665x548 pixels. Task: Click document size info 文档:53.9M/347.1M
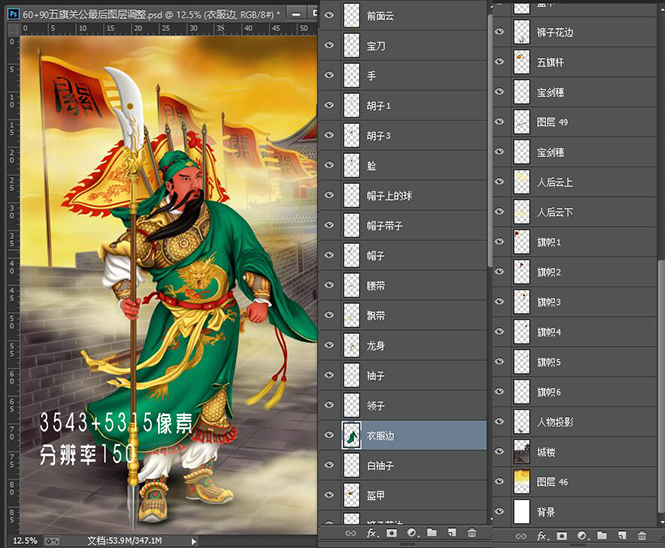[124, 541]
